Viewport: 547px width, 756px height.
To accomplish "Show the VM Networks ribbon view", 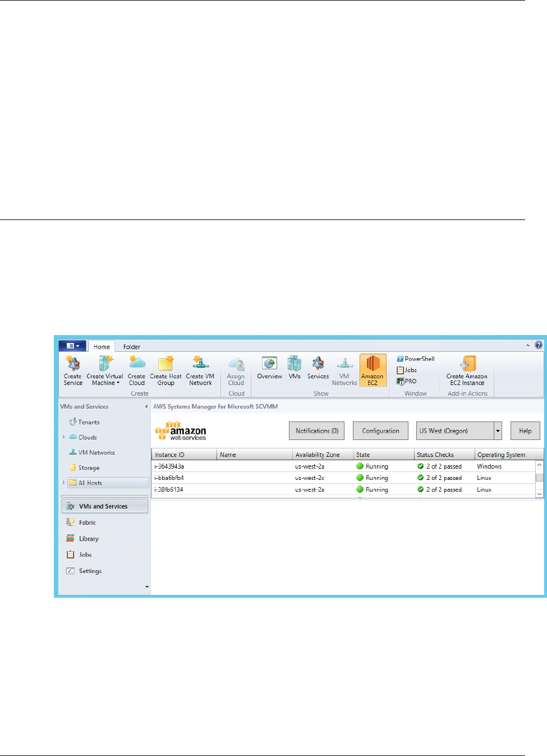I will [x=344, y=370].
